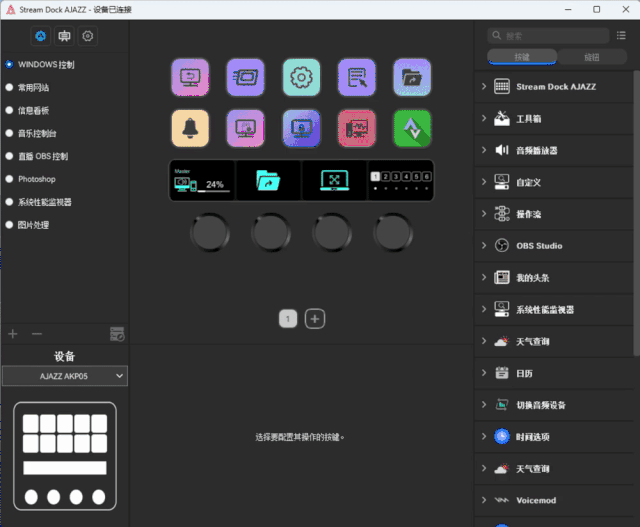Click the Voicemod category label

pos(536,500)
